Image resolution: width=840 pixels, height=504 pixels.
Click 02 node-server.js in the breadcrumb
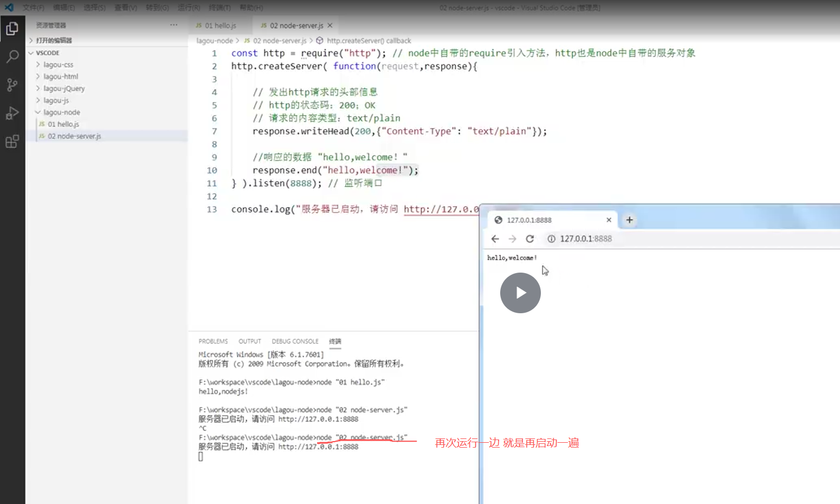point(280,41)
